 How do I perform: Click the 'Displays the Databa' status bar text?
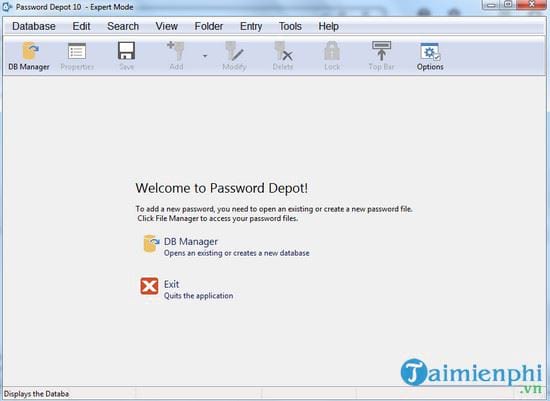36,394
